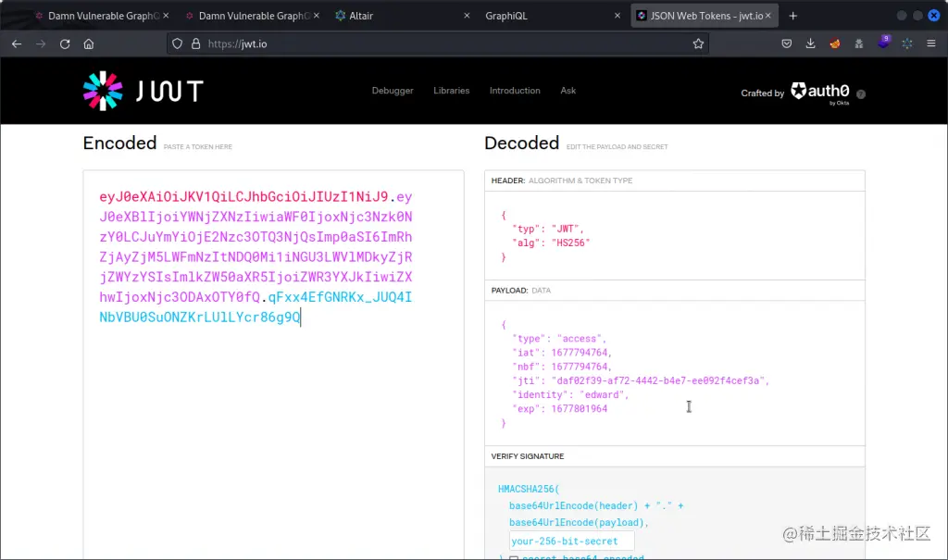Switch to the GraphiQL tab

(x=554, y=16)
